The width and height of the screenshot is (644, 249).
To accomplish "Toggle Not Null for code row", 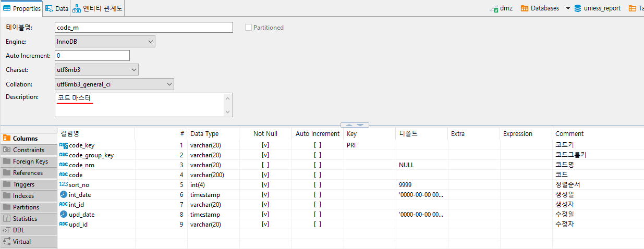I will click(x=265, y=175).
